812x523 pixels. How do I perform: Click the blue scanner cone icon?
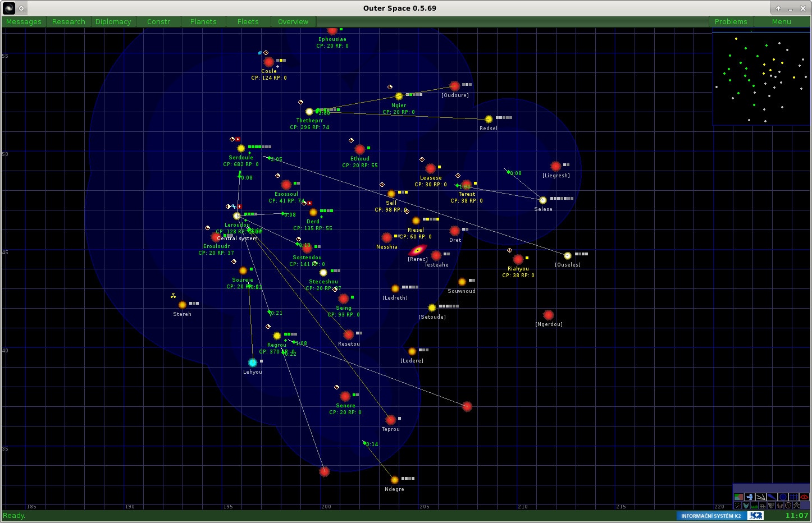[772, 497]
